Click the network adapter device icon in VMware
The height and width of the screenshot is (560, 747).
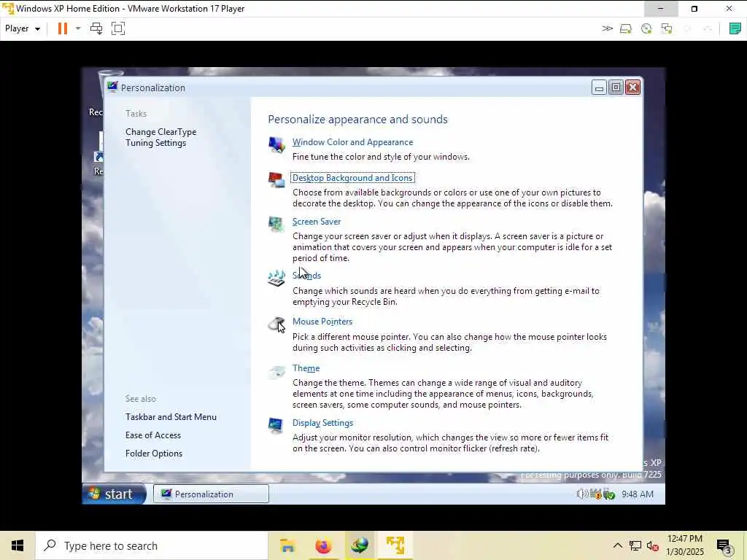click(x=667, y=29)
